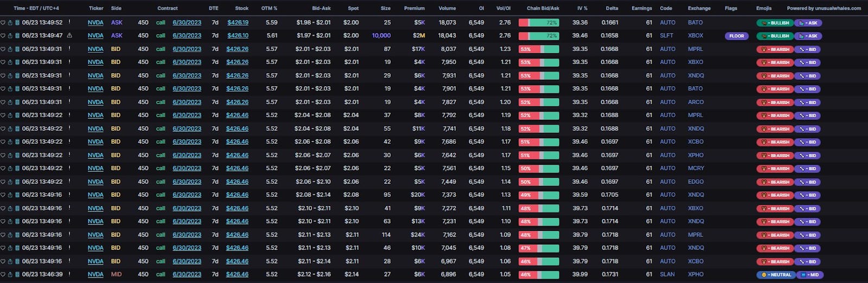
Task: Open calculator icon on 13:46:39 row
Action: pos(17,275)
